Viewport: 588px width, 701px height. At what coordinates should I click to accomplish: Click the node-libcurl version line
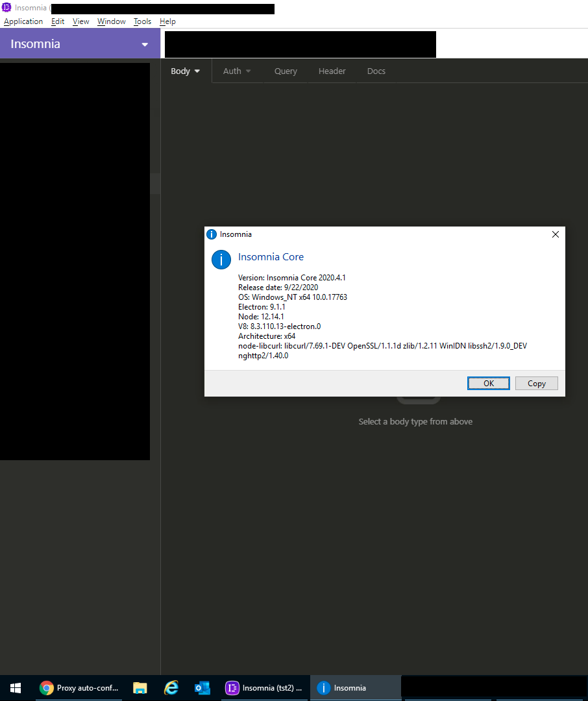(382, 346)
